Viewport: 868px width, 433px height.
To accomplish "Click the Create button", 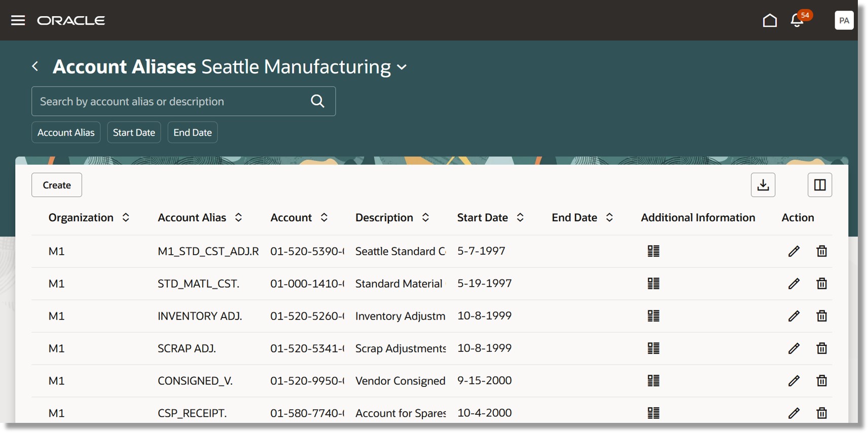I will (57, 185).
